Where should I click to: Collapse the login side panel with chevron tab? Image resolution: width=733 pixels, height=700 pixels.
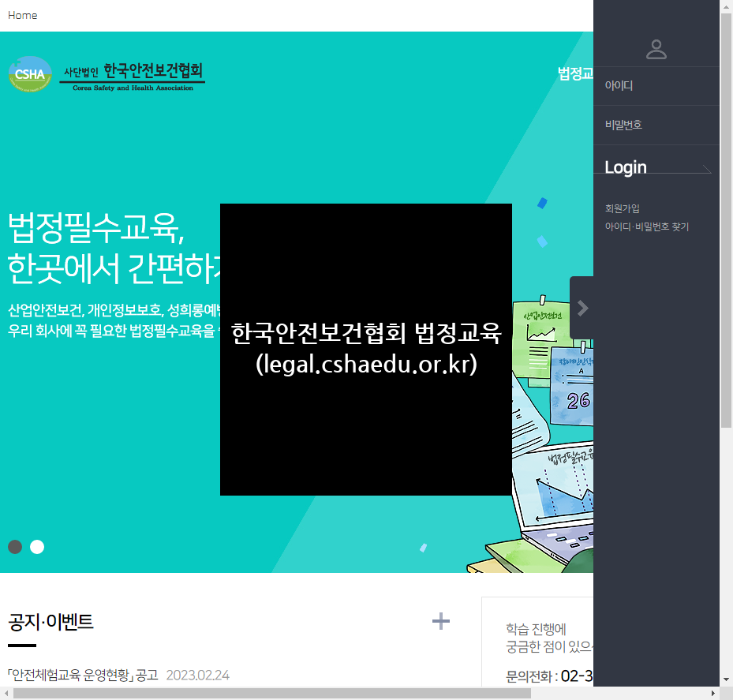coord(582,308)
